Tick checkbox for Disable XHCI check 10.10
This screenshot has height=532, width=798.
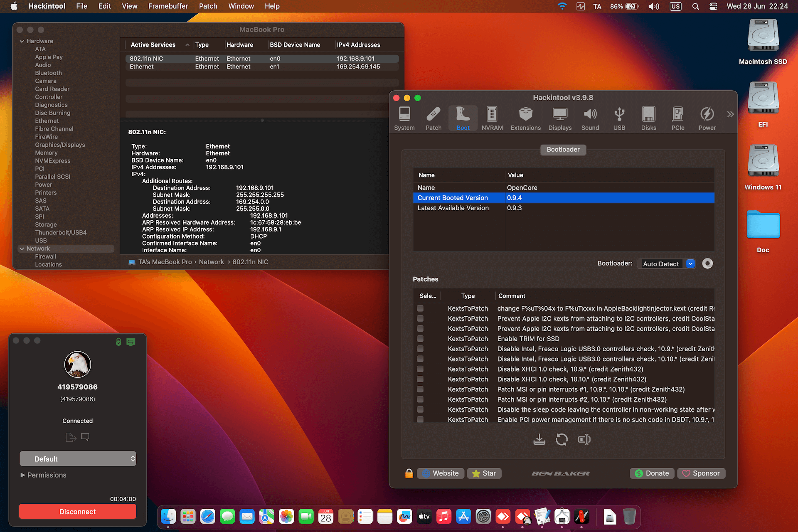[x=420, y=379]
